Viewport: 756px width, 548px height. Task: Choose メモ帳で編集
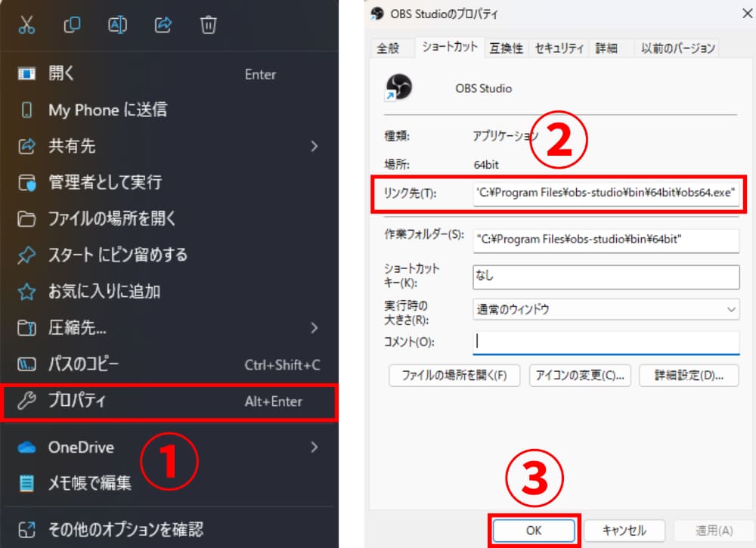(169, 483)
